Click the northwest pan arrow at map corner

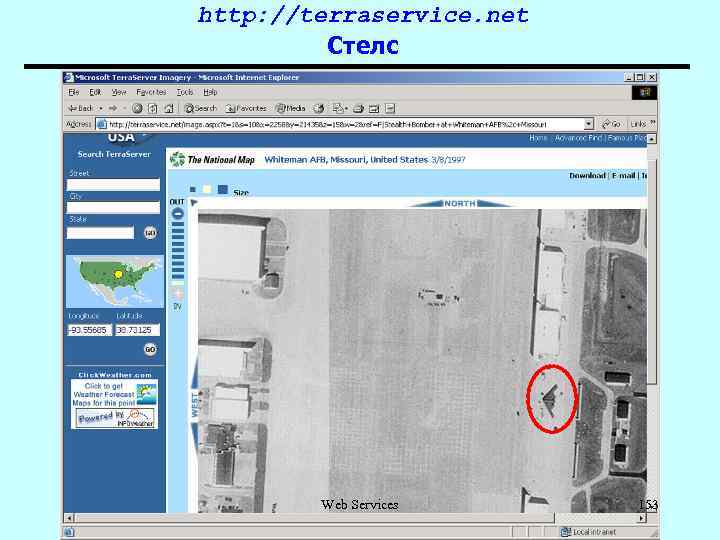194,202
